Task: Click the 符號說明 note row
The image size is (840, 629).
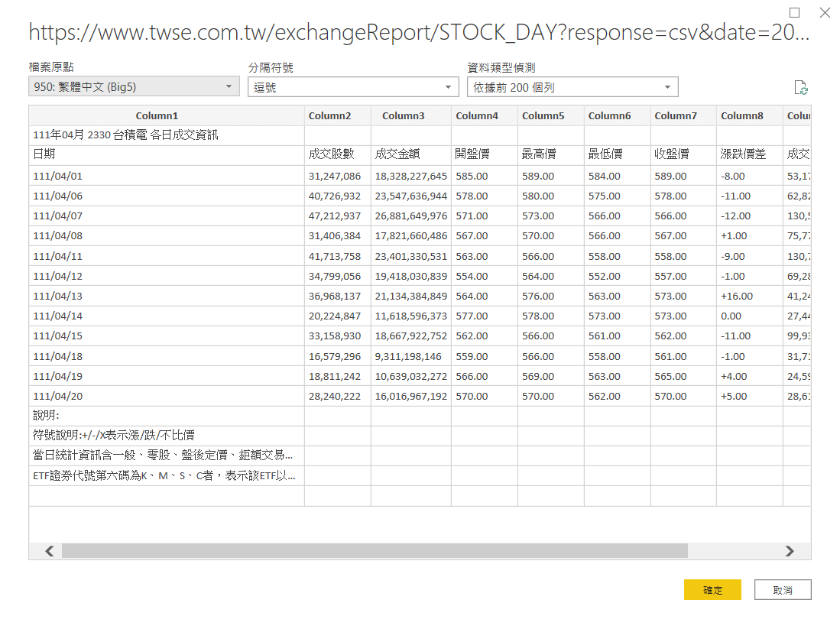Action: click(x=115, y=436)
